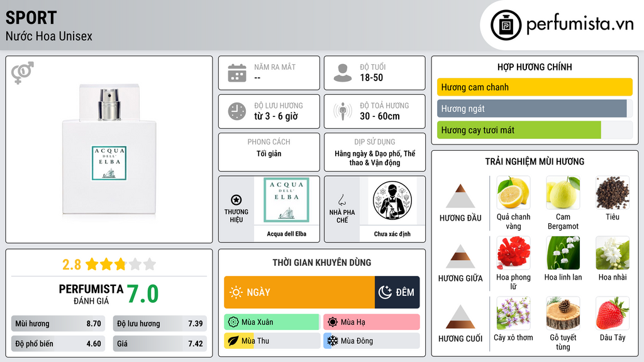This screenshot has width=644, height=362.
Task: Click the SPORT product title
Action: 31,18
